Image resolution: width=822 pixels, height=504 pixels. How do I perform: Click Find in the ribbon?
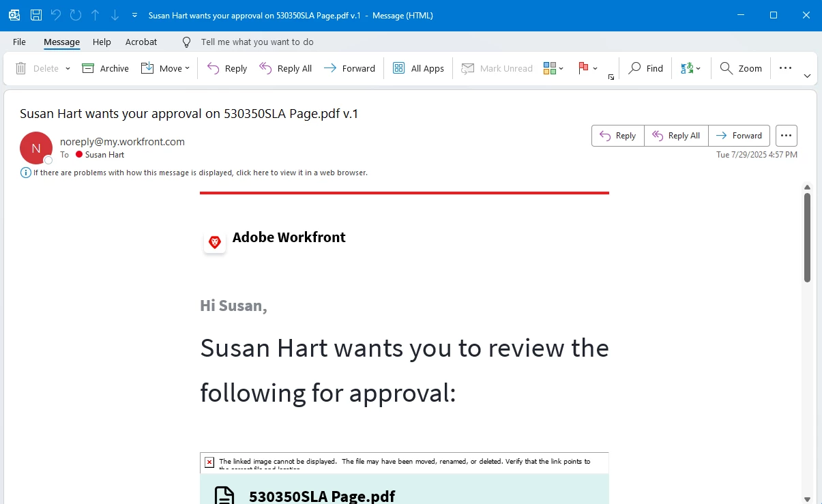645,68
